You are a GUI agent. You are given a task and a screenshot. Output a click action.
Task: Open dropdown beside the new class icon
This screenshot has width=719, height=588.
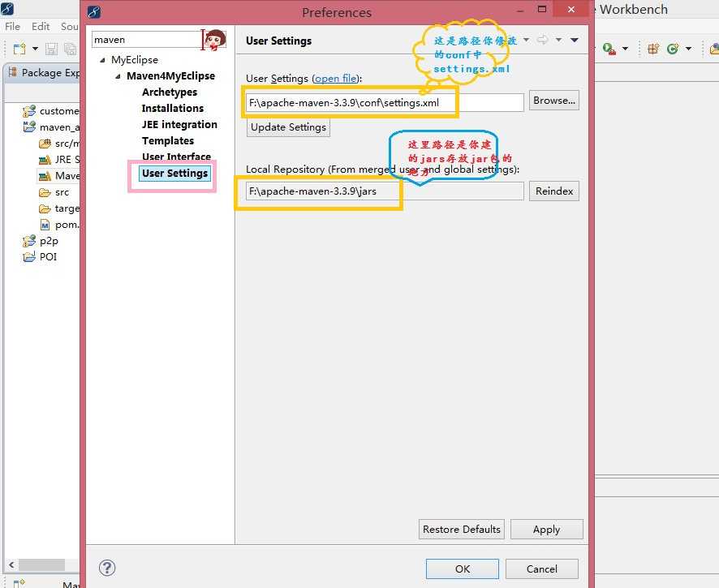click(x=688, y=49)
